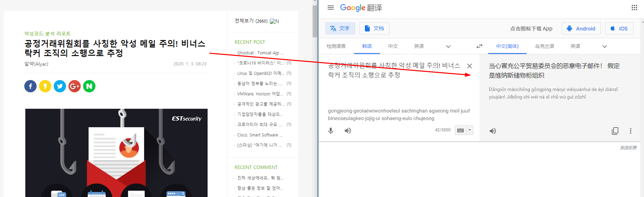This screenshot has height=197, width=644.
Task: Expand the target language list
Action: (605, 47)
